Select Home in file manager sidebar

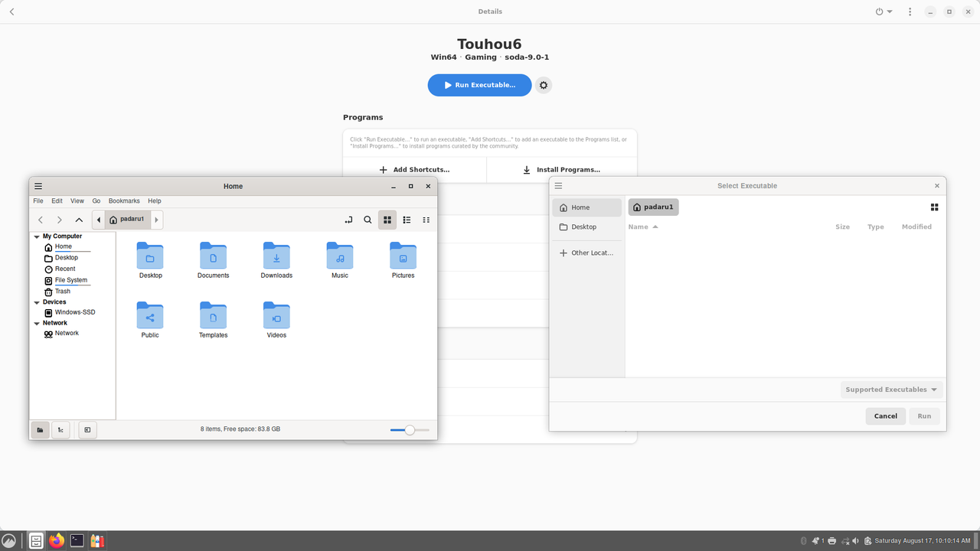click(63, 246)
